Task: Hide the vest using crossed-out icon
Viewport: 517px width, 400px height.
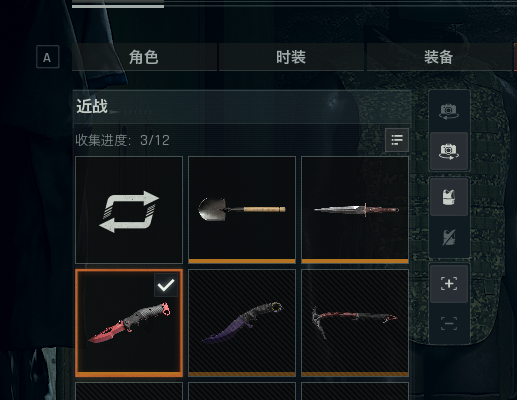Action: click(x=449, y=237)
